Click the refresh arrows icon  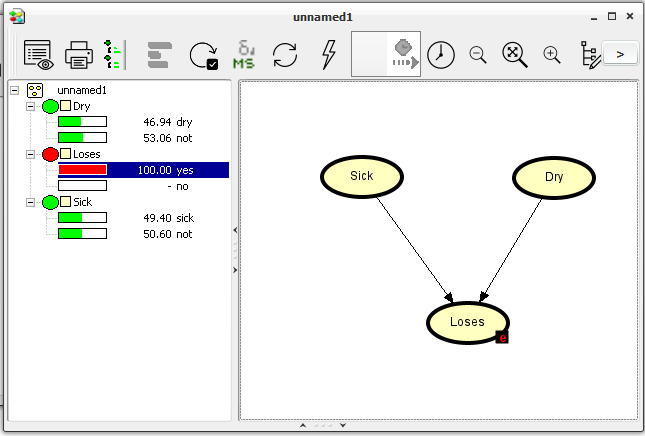[x=285, y=55]
